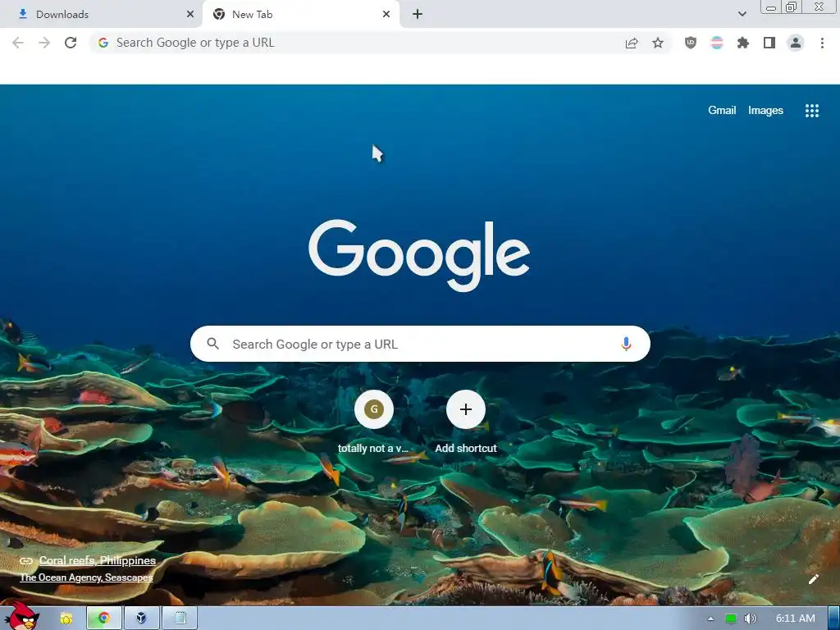Start voice search with microphone icon

tap(626, 344)
